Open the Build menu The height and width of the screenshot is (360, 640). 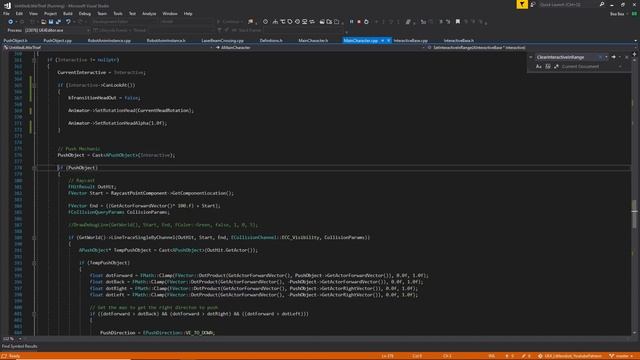coord(68,13)
